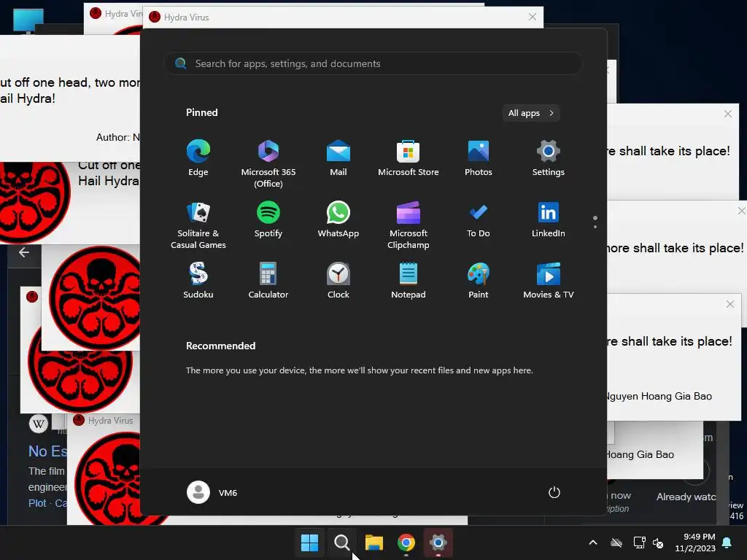Launch Microsoft Clipchamp
The image size is (747, 560).
409,225
